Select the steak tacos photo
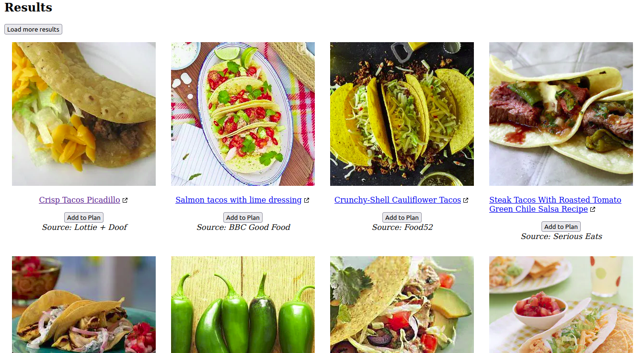The height and width of the screenshot is (353, 644). coord(561,114)
